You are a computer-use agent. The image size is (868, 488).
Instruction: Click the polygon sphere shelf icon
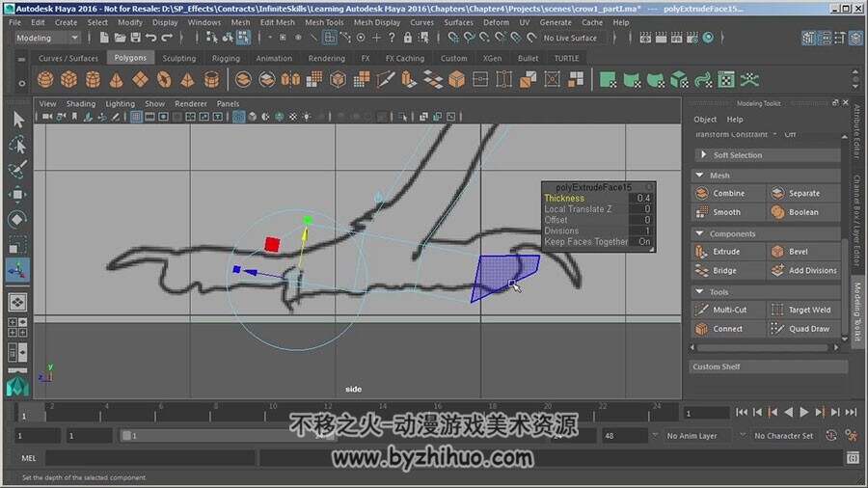[45, 80]
